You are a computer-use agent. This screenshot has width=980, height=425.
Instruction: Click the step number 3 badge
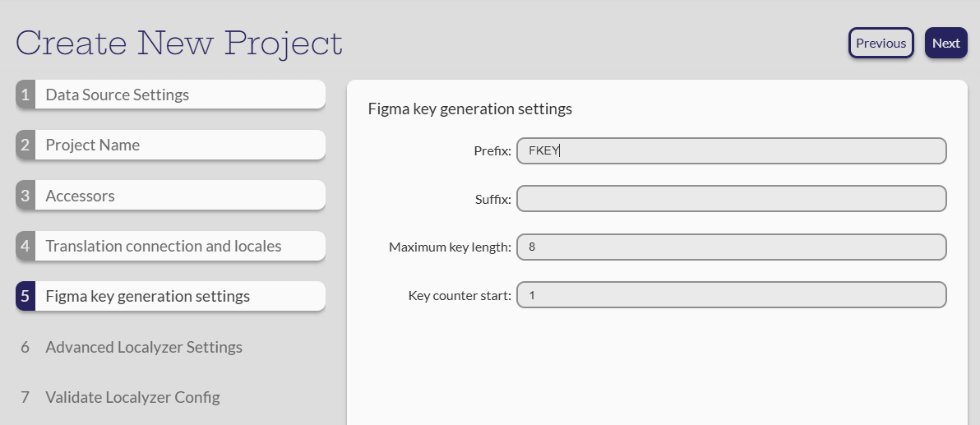point(25,196)
